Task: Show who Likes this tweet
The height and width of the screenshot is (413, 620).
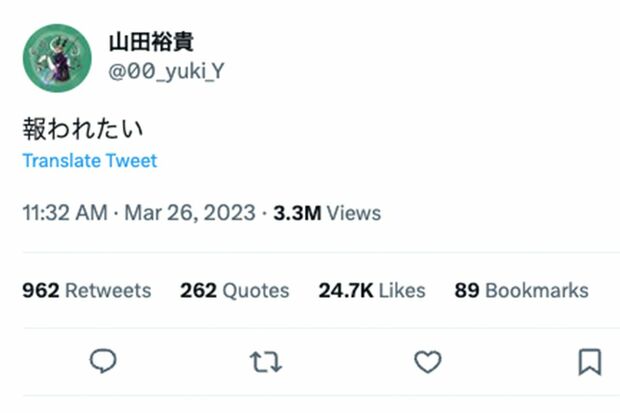Action: [x=402, y=291]
